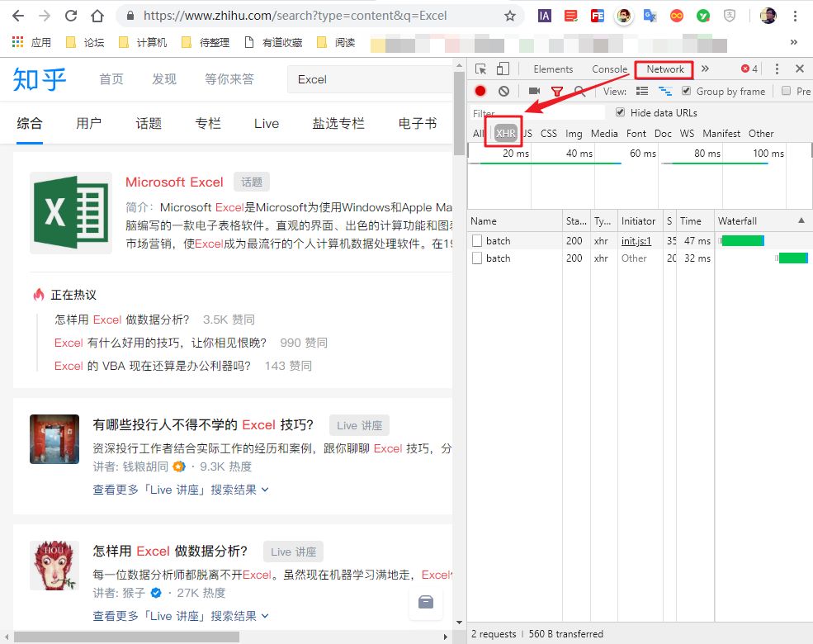Open the Chrome profile avatar
This screenshot has height=644, width=813.
[x=768, y=16]
